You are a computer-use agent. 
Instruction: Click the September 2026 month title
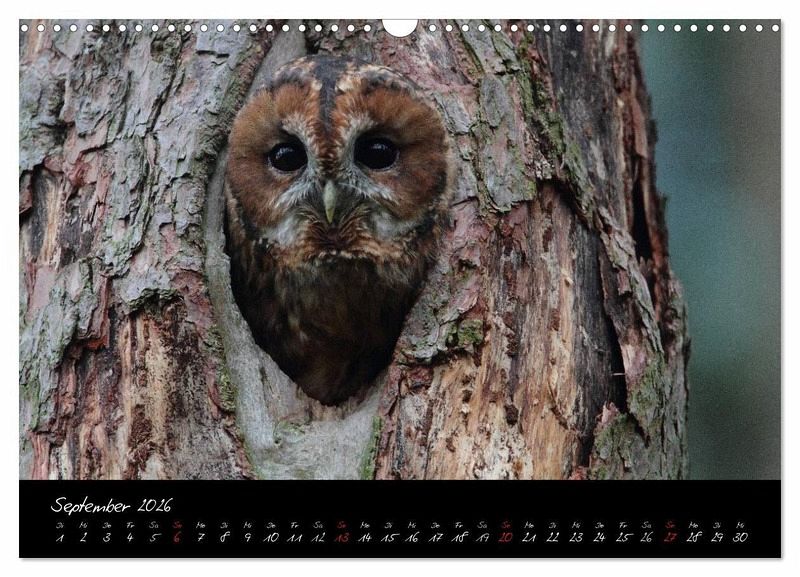[111, 505]
